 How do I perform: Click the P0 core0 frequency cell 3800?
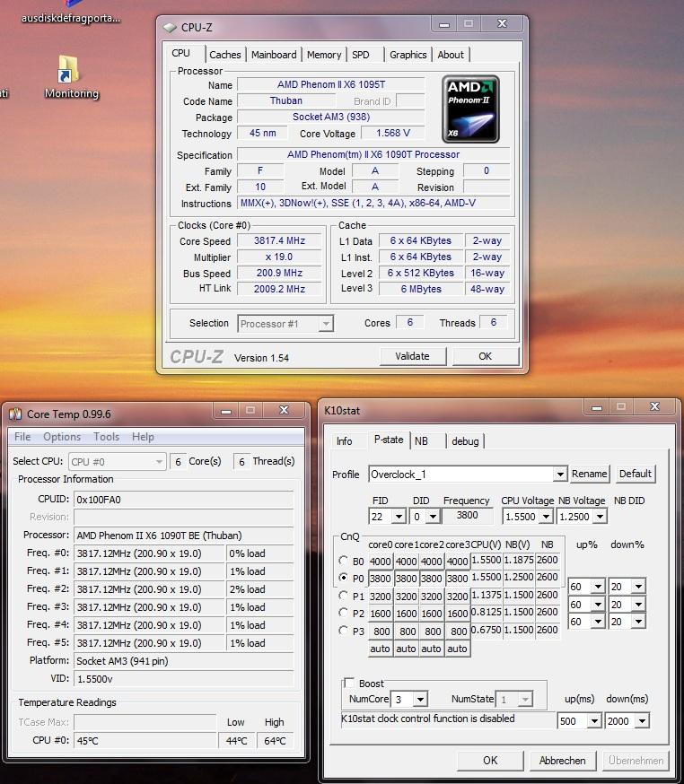381,578
